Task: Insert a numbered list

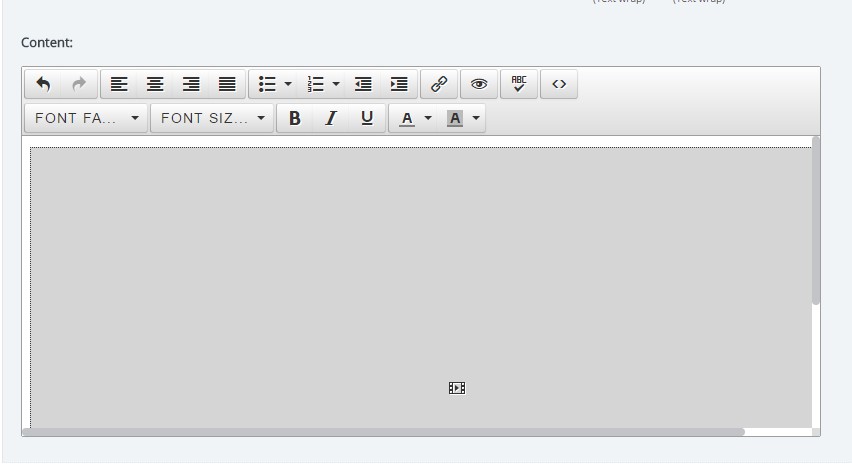Action: click(x=315, y=84)
